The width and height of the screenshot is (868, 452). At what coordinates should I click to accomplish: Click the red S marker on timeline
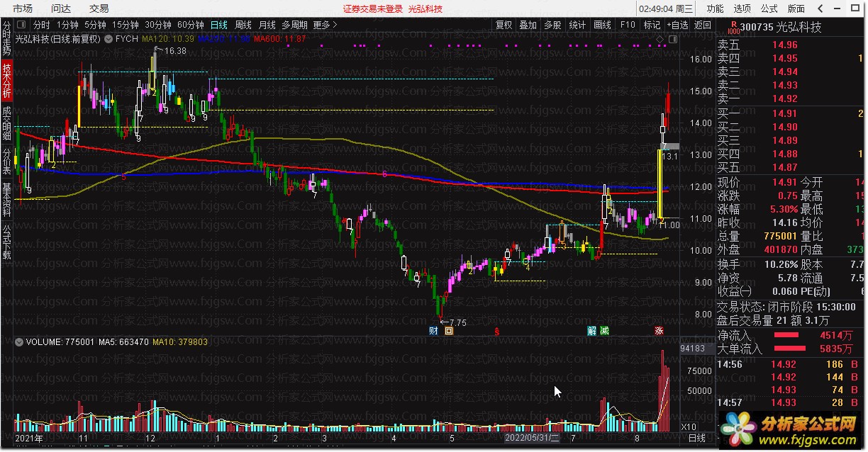click(x=497, y=330)
